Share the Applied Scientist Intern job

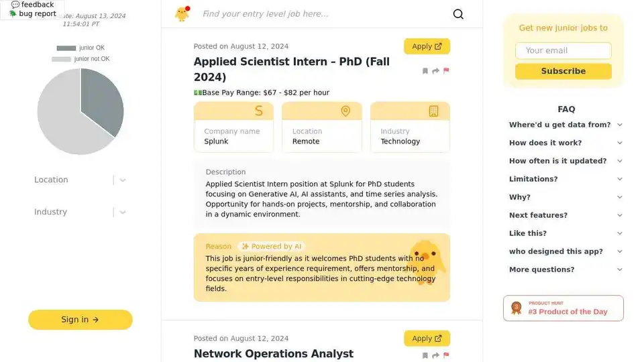[435, 70]
